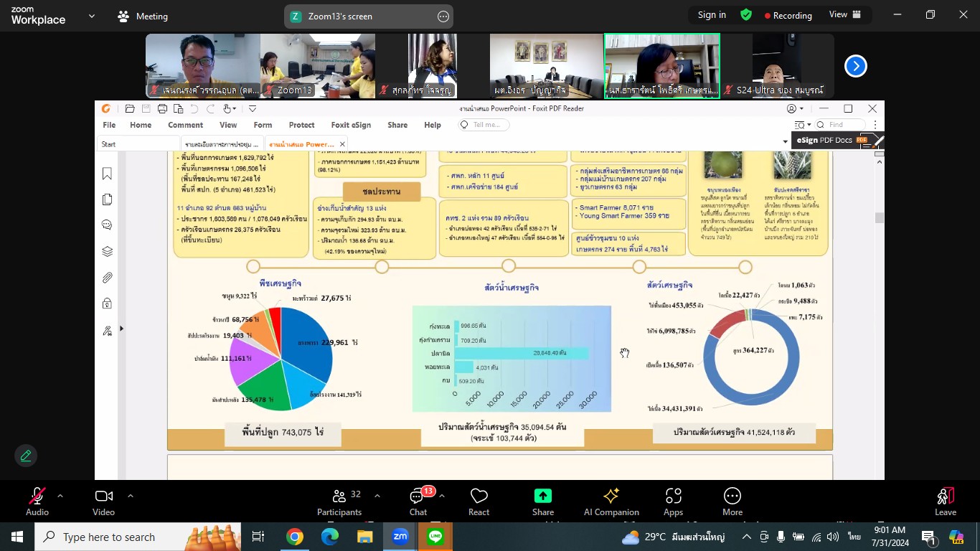Open Google Chrome from taskbar

295,537
